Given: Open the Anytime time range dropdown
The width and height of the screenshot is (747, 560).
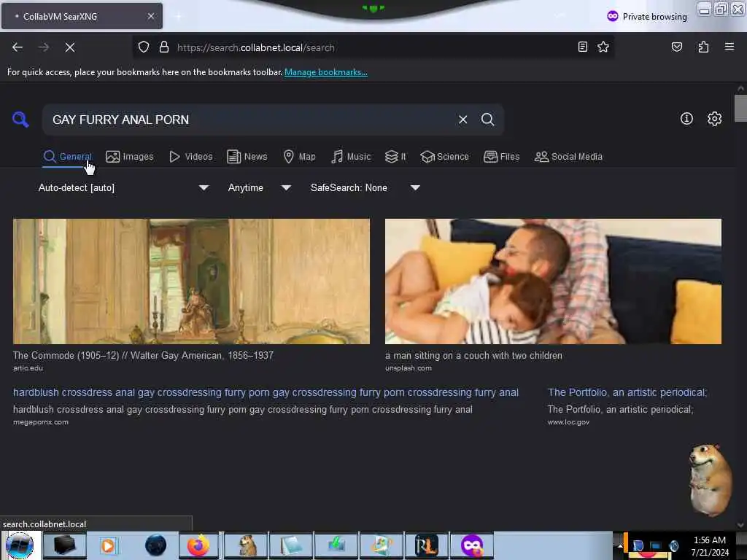Looking at the screenshot, I should pos(260,187).
